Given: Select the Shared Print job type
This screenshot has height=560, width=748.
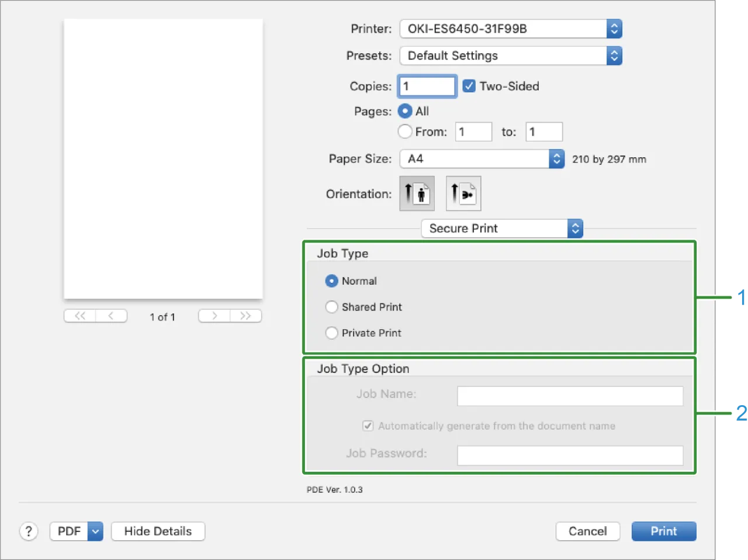Looking at the screenshot, I should click(x=332, y=307).
